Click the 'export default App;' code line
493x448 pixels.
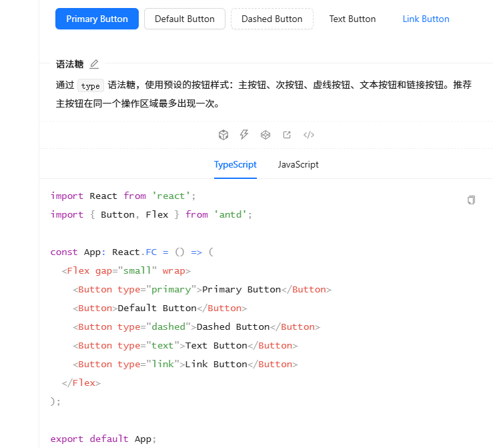(103, 439)
